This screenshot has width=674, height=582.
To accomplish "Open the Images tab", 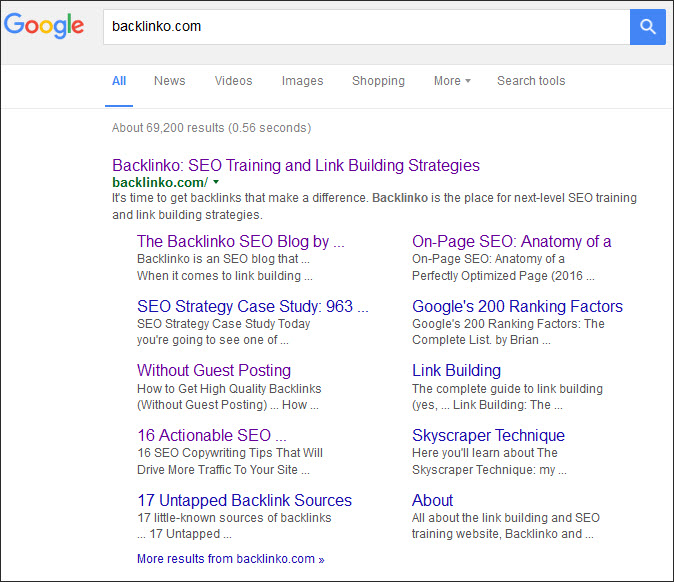I will coord(302,81).
